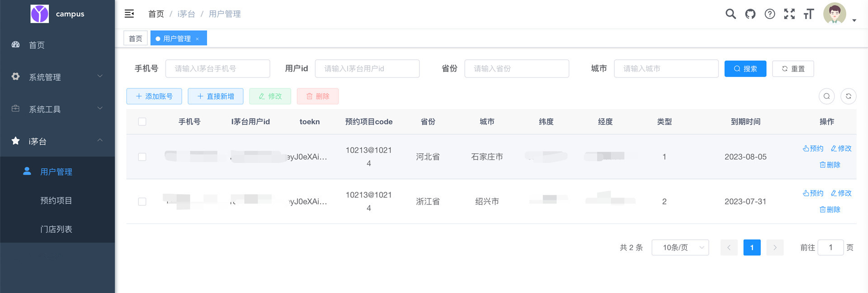Open font size settings icon
Image resolution: width=868 pixels, height=293 pixels.
tap(809, 14)
